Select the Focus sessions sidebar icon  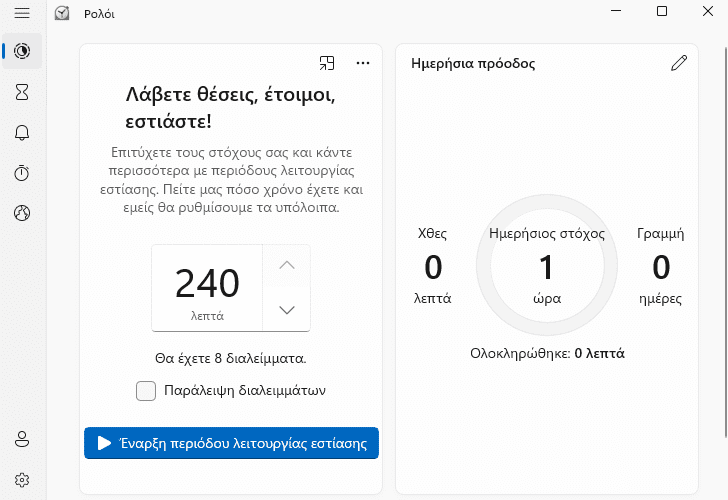(22, 51)
